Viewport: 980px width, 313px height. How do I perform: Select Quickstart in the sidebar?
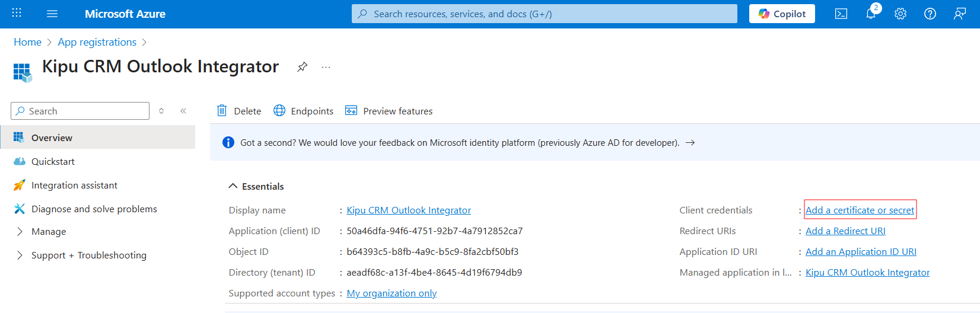(x=53, y=161)
